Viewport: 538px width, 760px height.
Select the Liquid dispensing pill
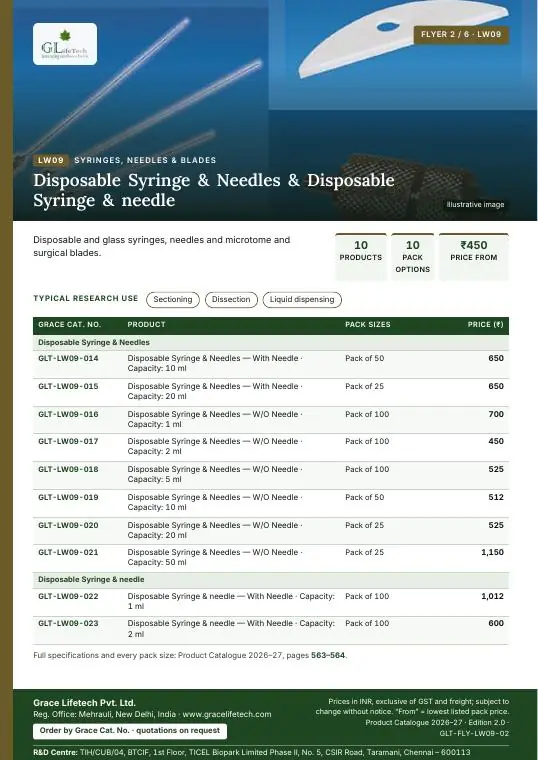point(302,300)
